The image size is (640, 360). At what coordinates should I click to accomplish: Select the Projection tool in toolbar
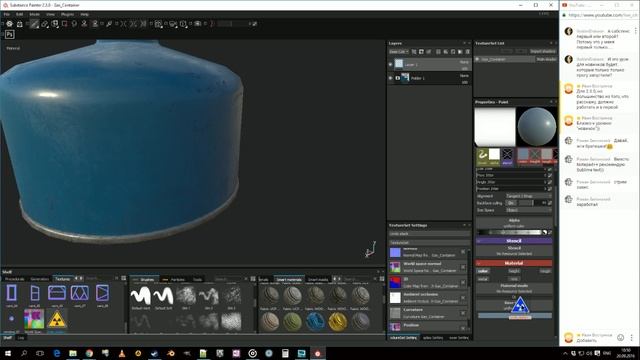coord(55,24)
